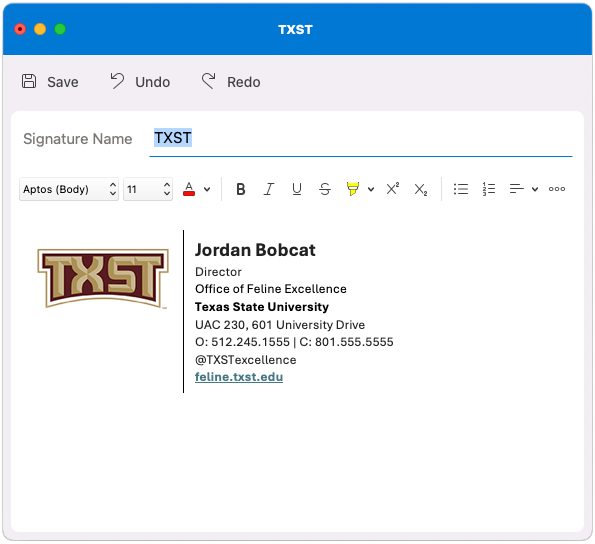Select the TXST logo image

pyautogui.click(x=103, y=278)
